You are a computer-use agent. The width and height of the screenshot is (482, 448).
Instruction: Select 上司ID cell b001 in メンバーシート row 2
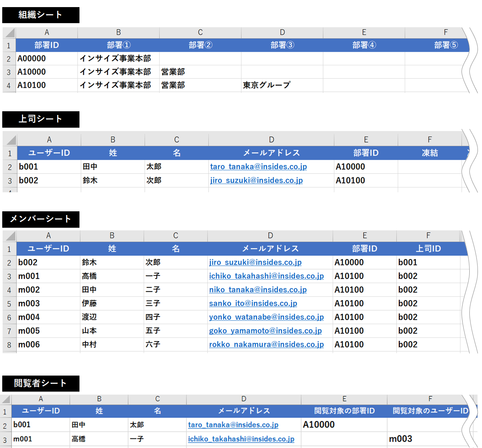click(x=428, y=262)
